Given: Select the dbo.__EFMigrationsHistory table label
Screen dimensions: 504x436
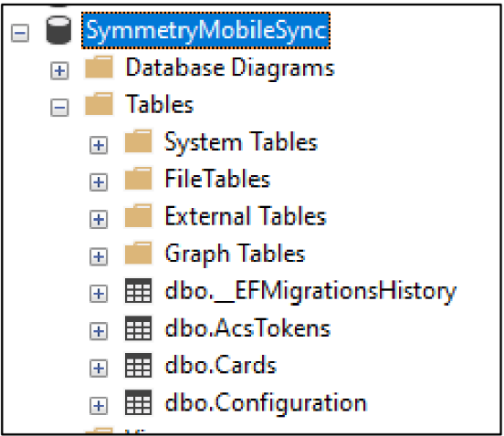Looking at the screenshot, I should pos(310,291).
